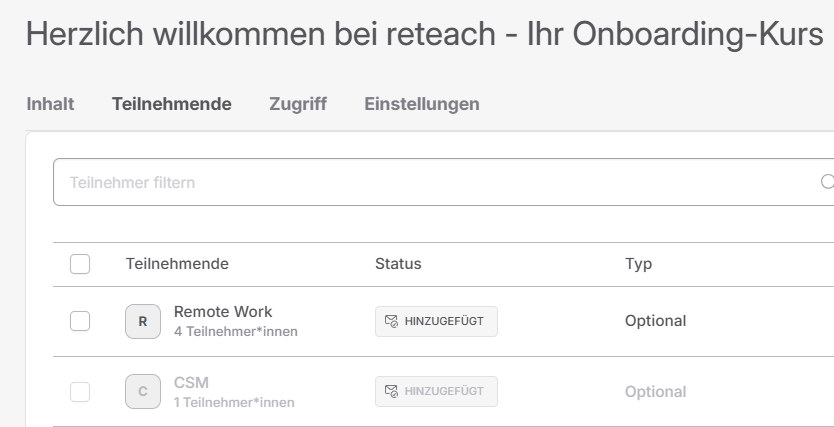The width and height of the screenshot is (834, 427).
Task: Check the CSM row checkbox
Action: click(80, 392)
